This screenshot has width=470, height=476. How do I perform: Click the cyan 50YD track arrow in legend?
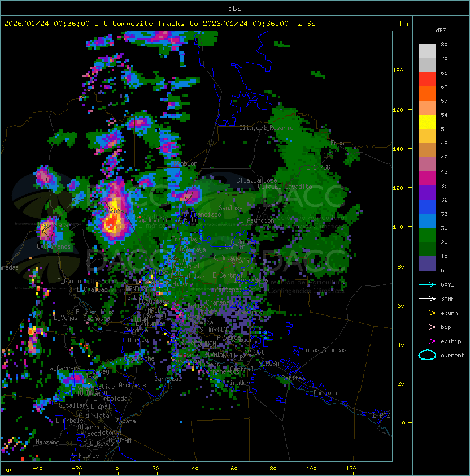click(427, 284)
